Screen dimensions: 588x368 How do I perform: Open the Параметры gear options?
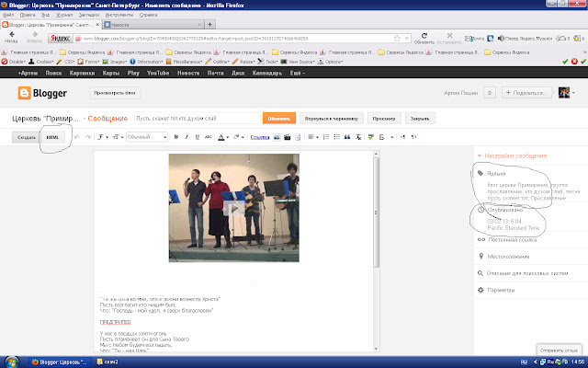click(x=496, y=290)
